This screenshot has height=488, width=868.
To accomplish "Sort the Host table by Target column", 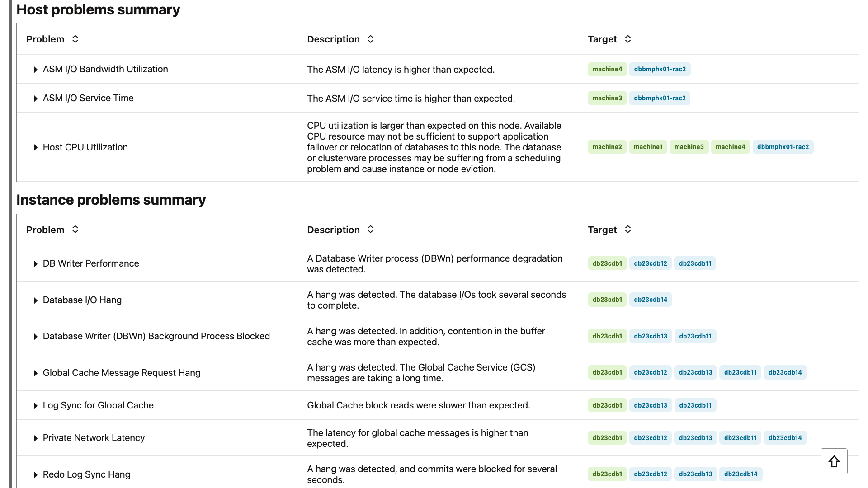I will (x=627, y=39).
